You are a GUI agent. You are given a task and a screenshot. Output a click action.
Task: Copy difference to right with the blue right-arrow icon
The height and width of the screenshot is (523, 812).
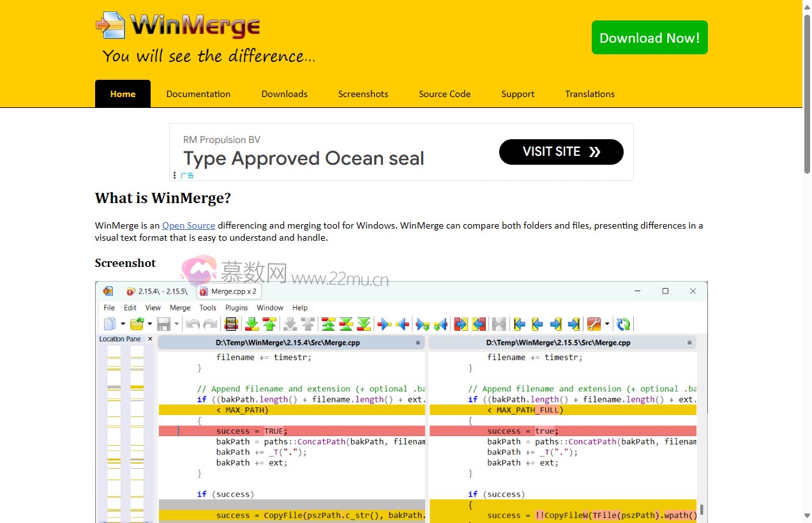[x=384, y=324]
